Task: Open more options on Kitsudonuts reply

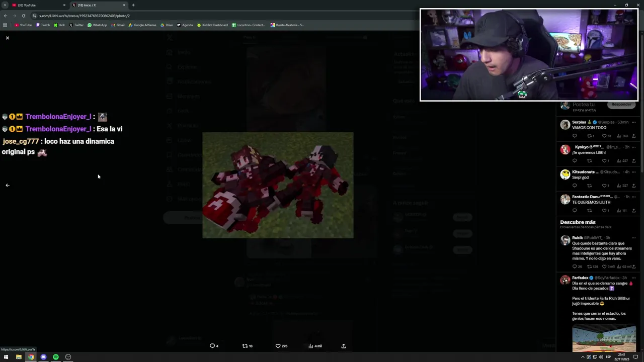Action: pos(633,172)
